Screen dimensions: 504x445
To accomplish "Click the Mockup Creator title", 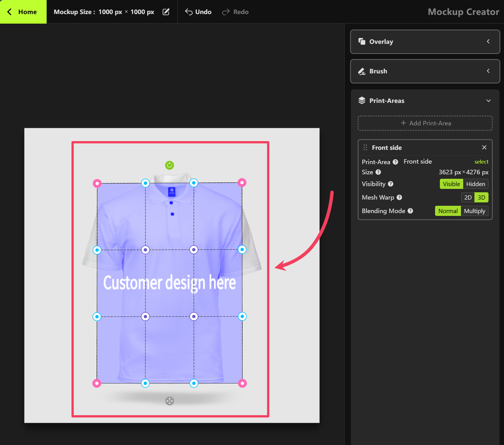I will pyautogui.click(x=463, y=12).
